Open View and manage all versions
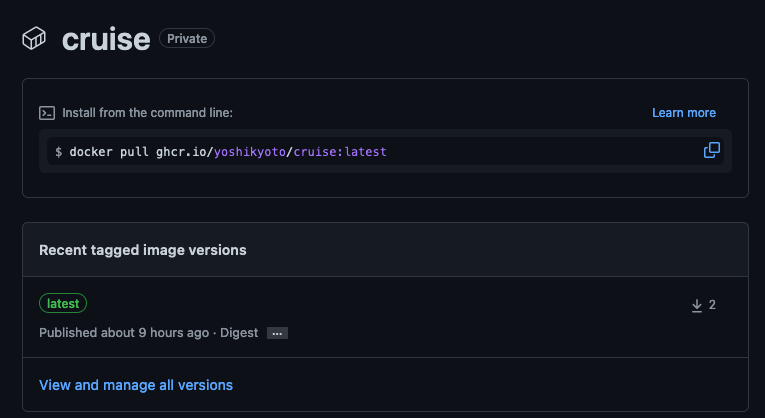This screenshot has width=765, height=418. pyautogui.click(x=136, y=385)
